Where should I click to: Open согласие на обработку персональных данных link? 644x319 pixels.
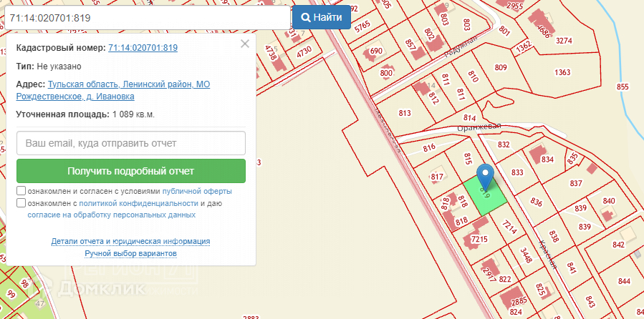112,215
